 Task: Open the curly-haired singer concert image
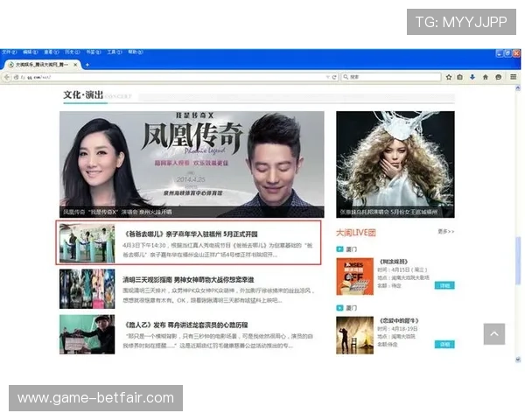tap(395, 164)
